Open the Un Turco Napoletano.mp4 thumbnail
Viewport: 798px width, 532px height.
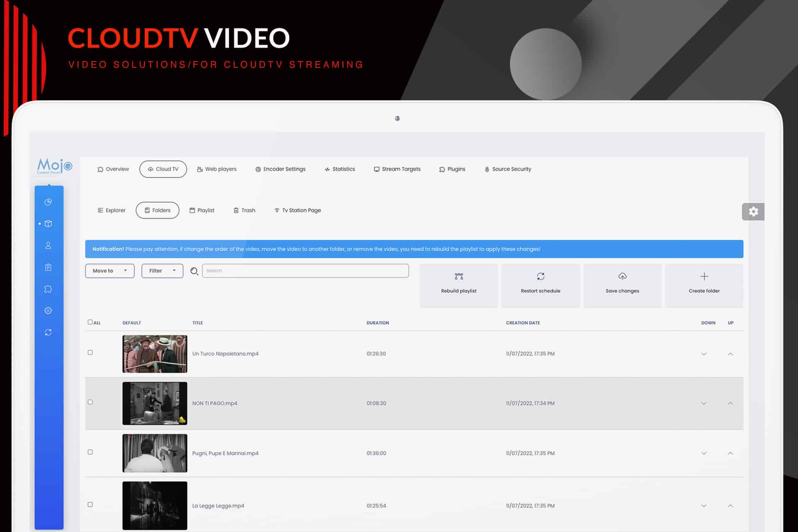[155, 354]
